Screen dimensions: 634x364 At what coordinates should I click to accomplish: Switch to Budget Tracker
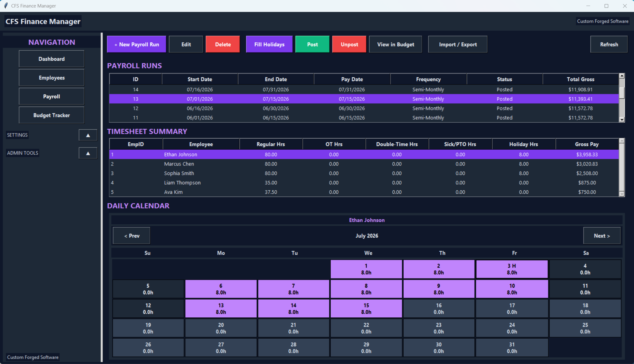(x=51, y=115)
